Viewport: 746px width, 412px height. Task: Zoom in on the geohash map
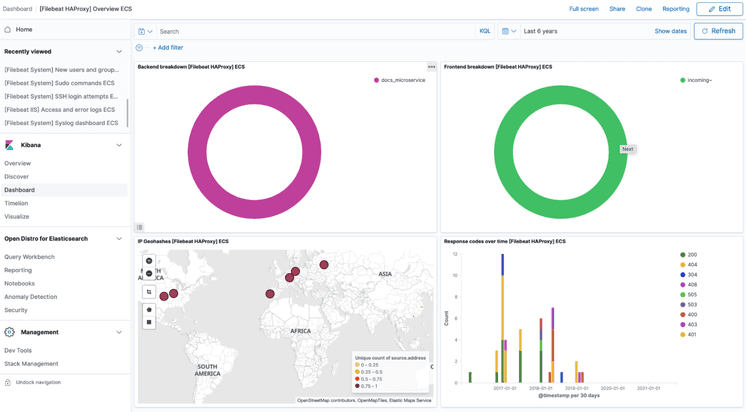(x=149, y=261)
